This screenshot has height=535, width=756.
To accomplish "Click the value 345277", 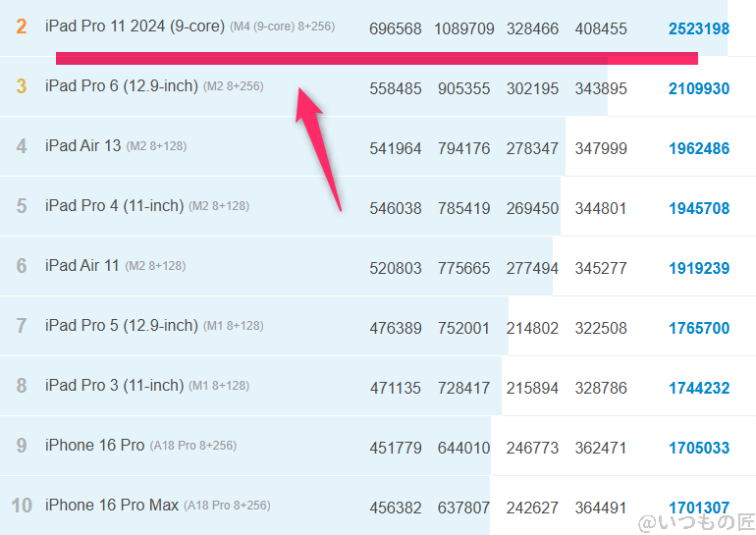I will (x=601, y=268).
